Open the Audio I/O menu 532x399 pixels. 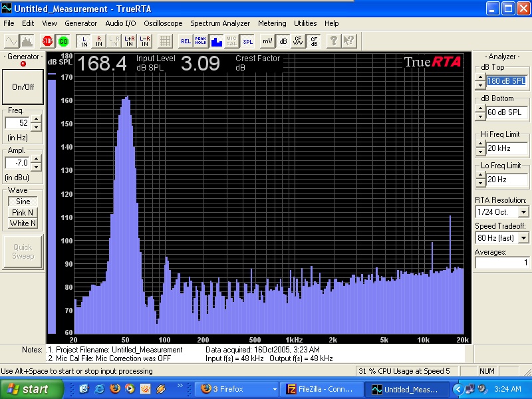(120, 23)
